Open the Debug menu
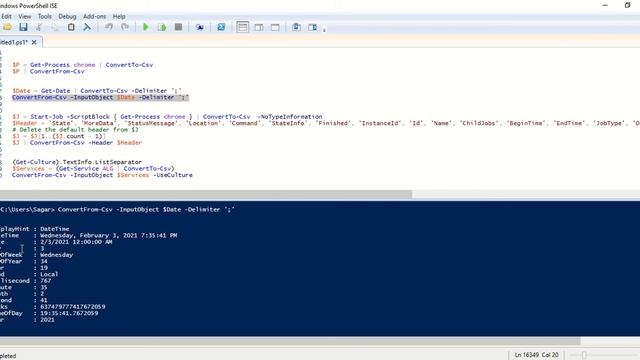 pyautogui.click(x=67, y=16)
